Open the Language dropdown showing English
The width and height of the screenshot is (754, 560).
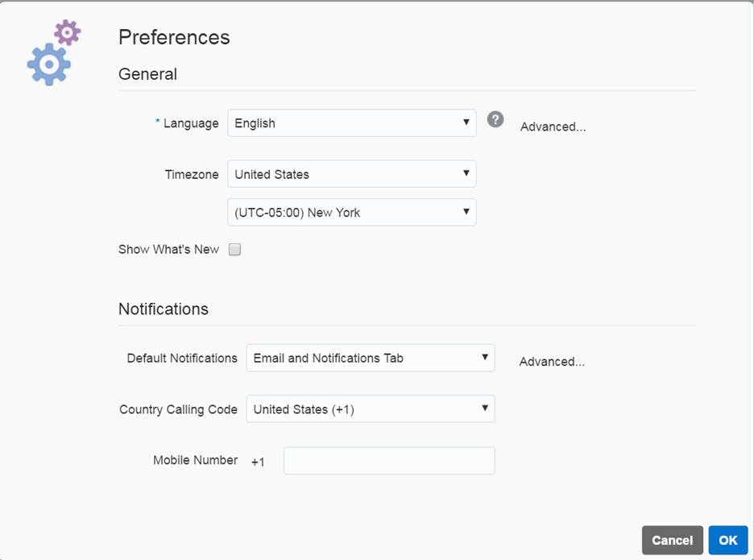352,123
